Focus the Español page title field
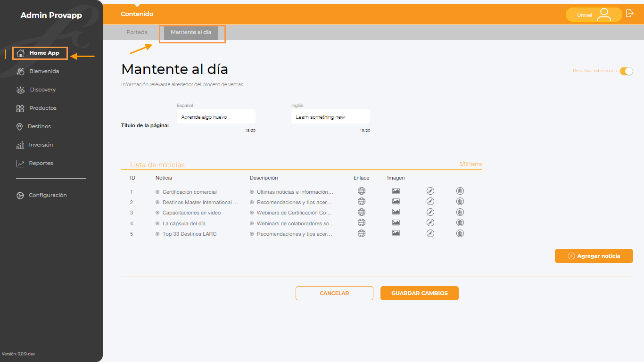The height and width of the screenshot is (362, 644). point(216,116)
